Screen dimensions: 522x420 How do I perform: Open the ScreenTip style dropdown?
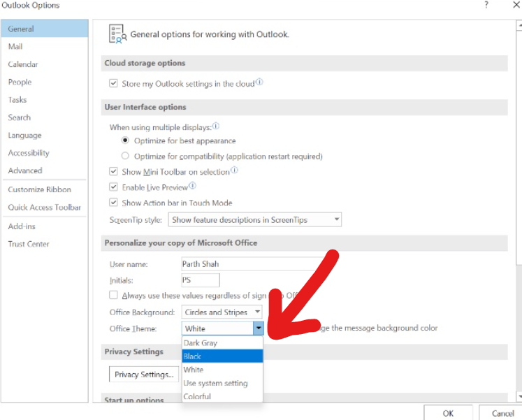254,219
